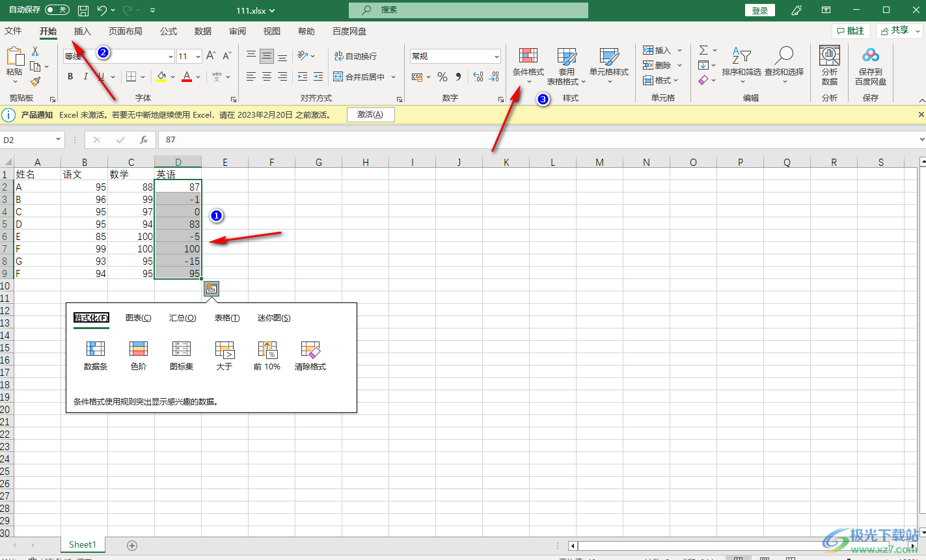Screen dimensions: 926x560
Task: Open 套用表格格式 table format gallery
Action: (566, 66)
